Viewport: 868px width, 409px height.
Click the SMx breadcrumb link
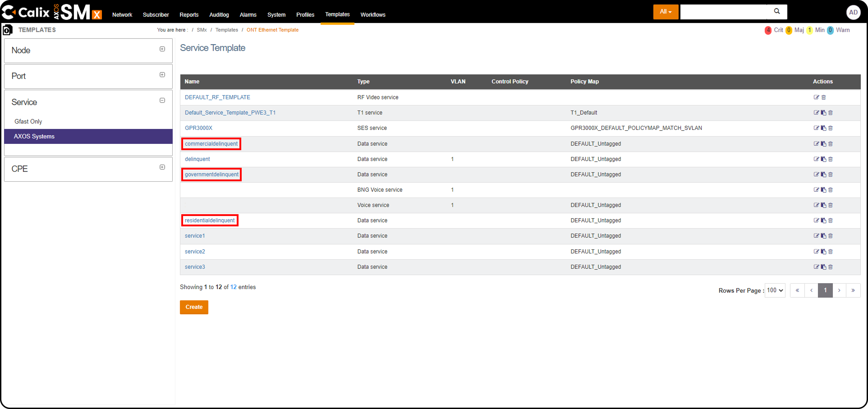tap(202, 30)
